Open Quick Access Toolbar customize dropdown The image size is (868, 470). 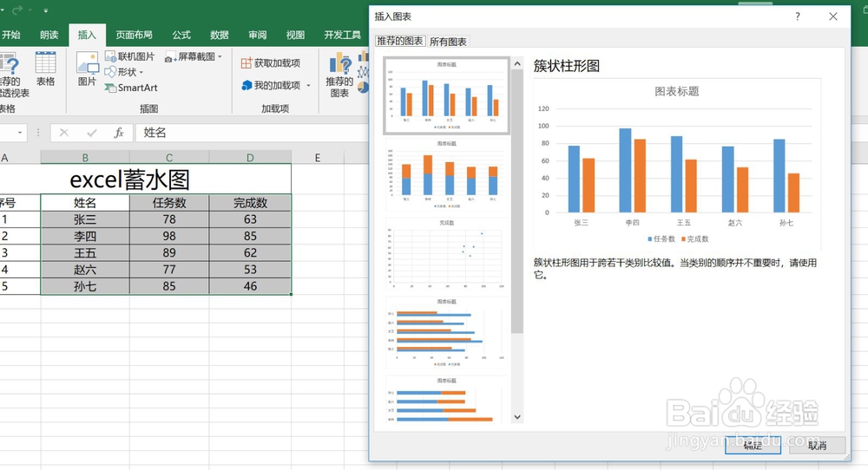tap(45, 10)
